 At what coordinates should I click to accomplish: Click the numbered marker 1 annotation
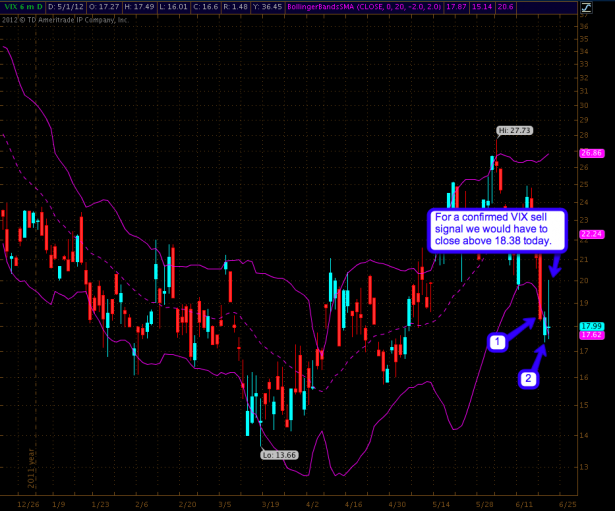(494, 342)
